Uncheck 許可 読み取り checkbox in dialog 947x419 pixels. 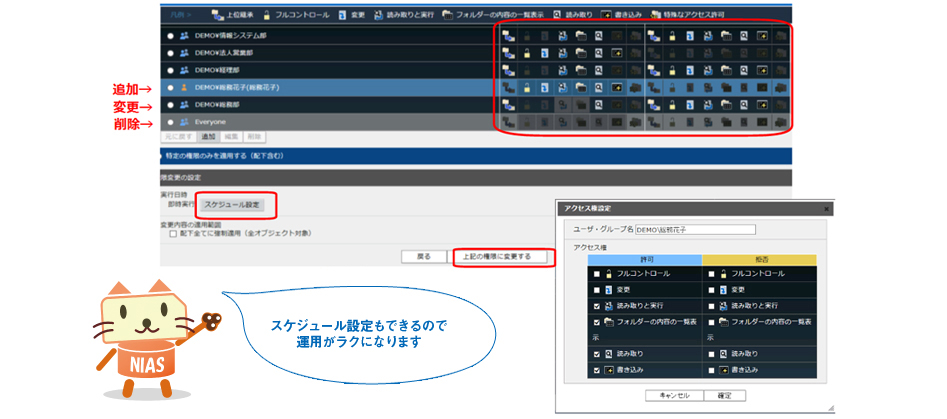coord(597,354)
